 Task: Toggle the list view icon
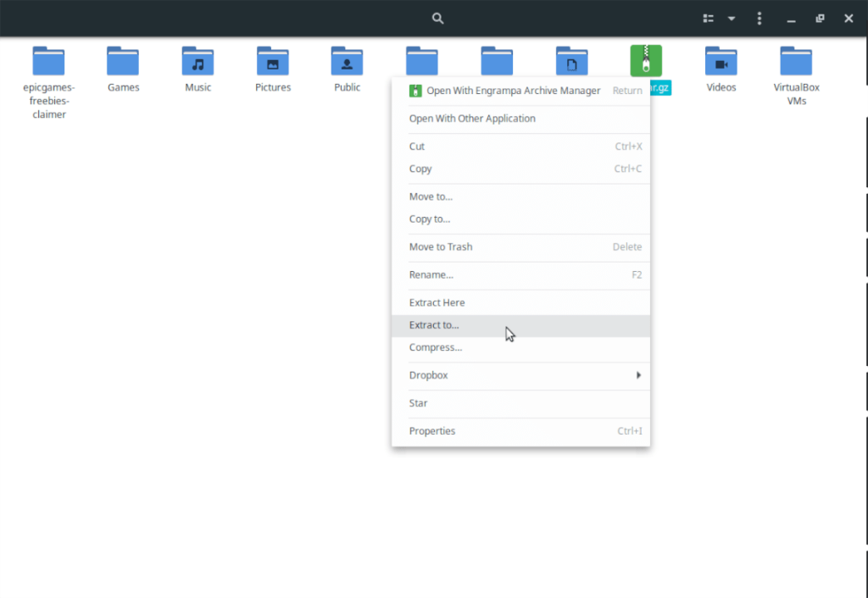pos(709,19)
